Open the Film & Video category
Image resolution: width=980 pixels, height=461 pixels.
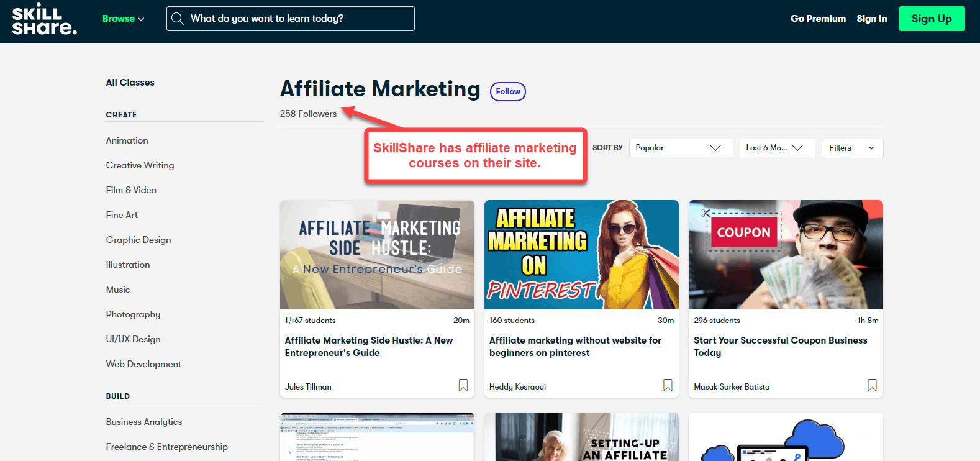point(131,190)
